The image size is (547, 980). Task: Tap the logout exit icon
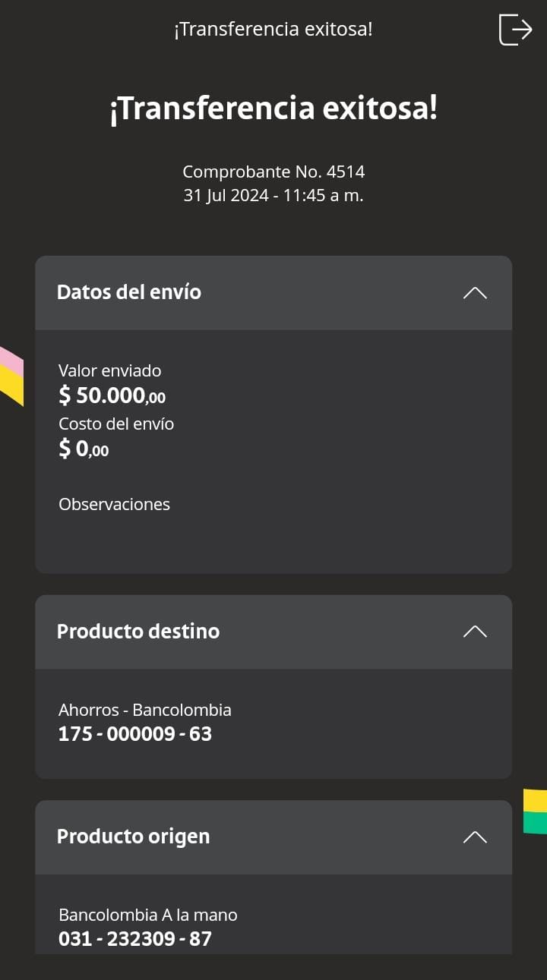(x=515, y=30)
